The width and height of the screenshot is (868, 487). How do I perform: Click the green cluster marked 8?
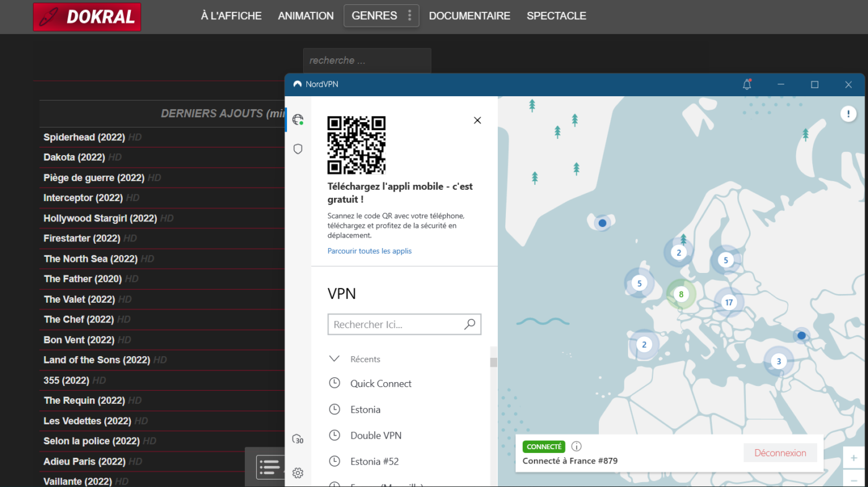[681, 294]
